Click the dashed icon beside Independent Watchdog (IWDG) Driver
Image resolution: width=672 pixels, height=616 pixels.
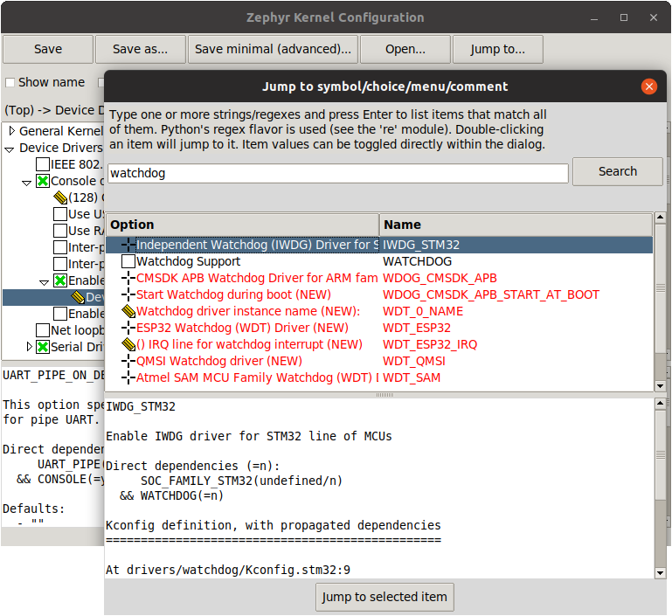128,245
